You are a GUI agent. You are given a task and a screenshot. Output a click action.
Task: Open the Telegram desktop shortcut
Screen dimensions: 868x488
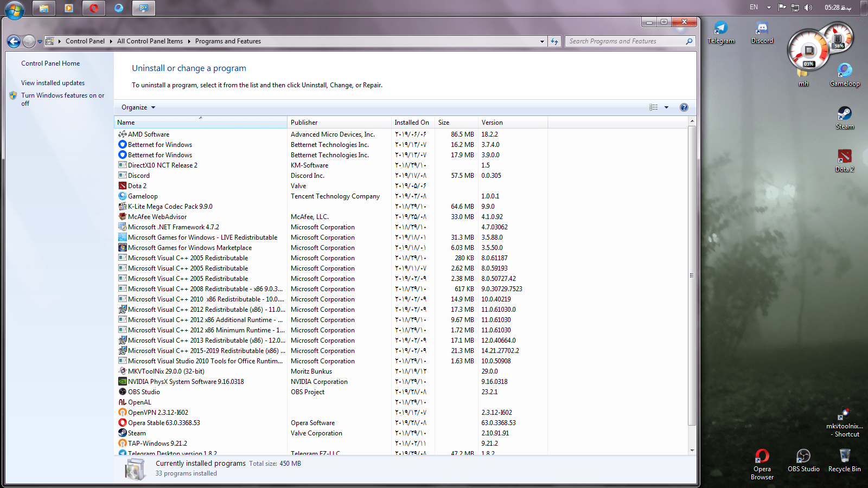coord(721,32)
